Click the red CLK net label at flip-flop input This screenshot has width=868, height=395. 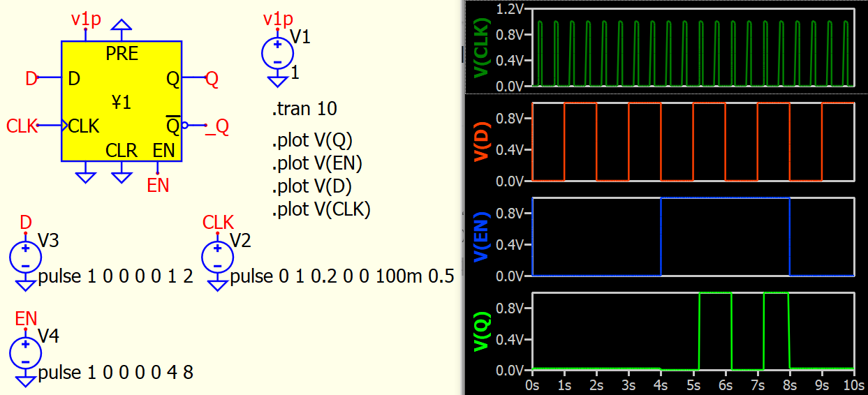(22, 126)
